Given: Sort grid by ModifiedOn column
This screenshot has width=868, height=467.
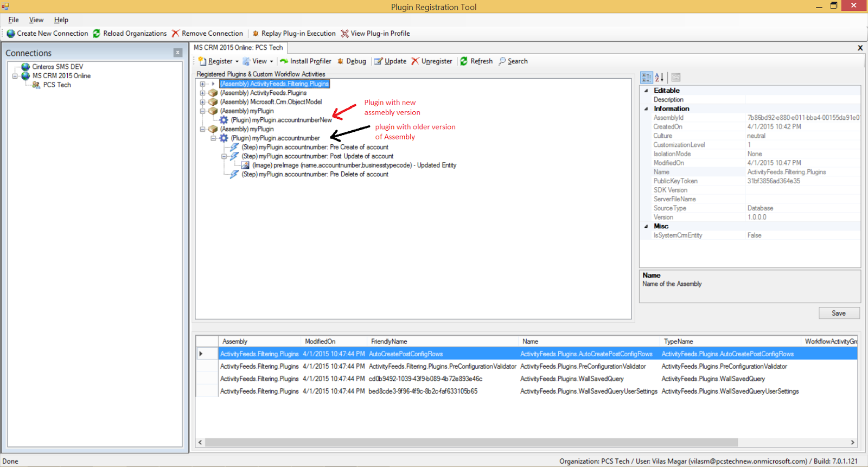Looking at the screenshot, I should coord(334,341).
